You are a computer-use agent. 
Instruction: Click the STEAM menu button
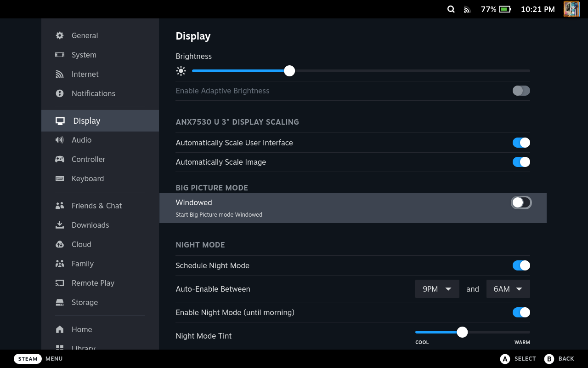tap(28, 359)
